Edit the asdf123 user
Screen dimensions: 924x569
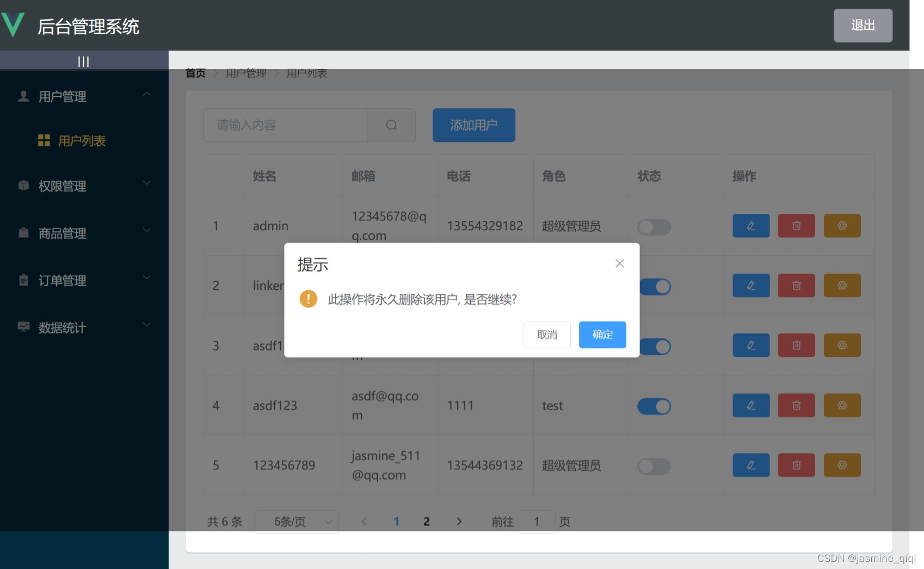coord(751,405)
